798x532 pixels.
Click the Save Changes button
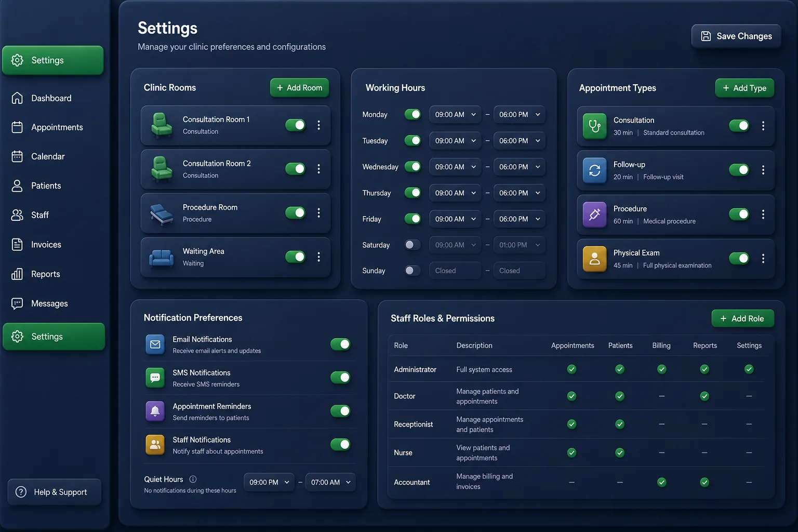pyautogui.click(x=736, y=36)
